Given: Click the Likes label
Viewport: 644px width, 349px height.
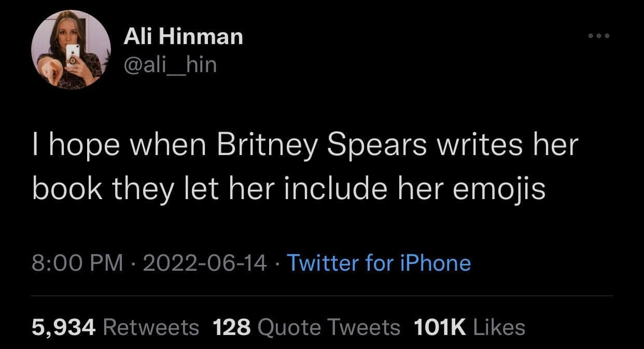Looking at the screenshot, I should (498, 327).
